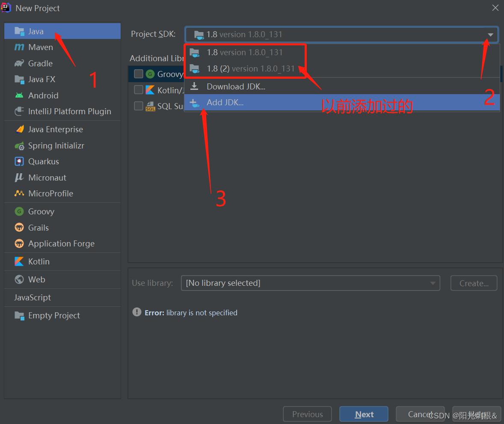Tick the Kotlin/JVM checkbox
This screenshot has width=504, height=424.
coord(139,90)
